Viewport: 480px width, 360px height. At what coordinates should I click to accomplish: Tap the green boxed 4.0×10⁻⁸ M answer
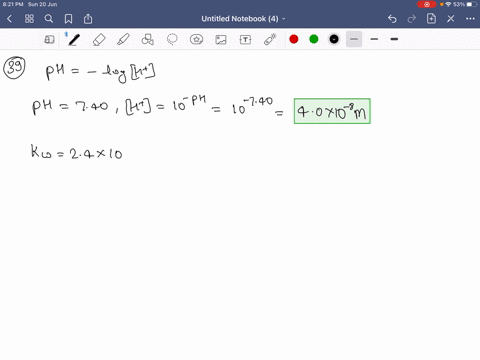(332, 111)
